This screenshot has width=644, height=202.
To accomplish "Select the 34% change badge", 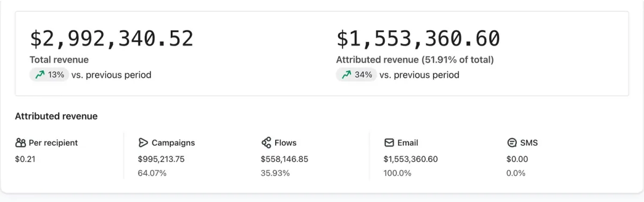I will click(x=356, y=75).
